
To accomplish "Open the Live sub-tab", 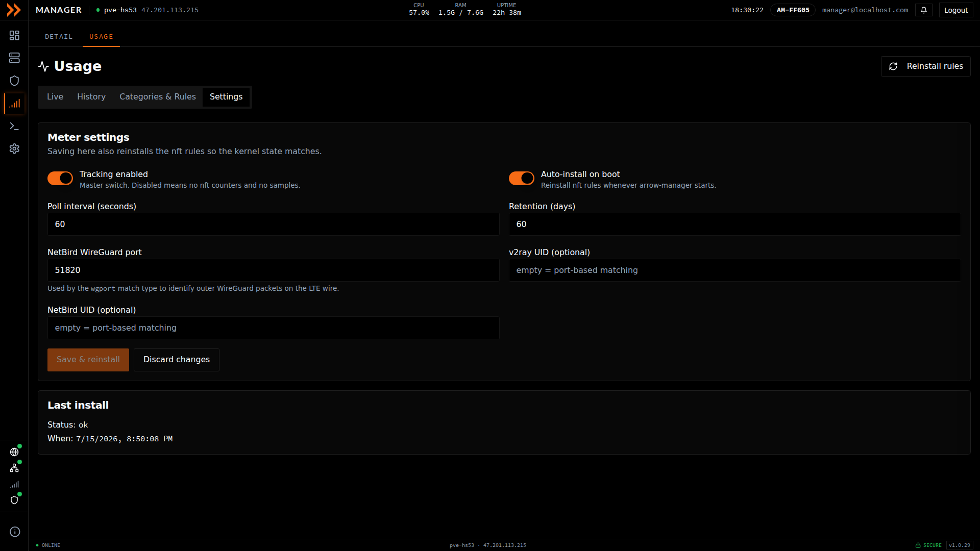I will (x=55, y=97).
